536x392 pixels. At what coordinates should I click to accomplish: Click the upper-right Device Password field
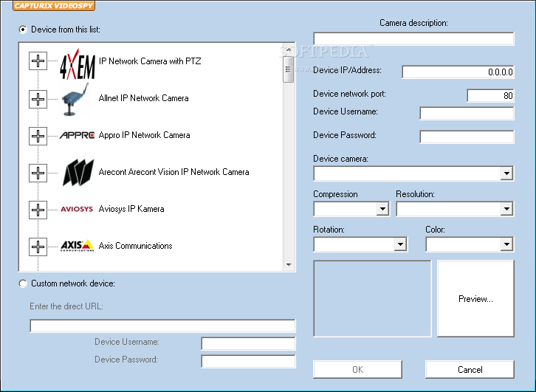[467, 137]
